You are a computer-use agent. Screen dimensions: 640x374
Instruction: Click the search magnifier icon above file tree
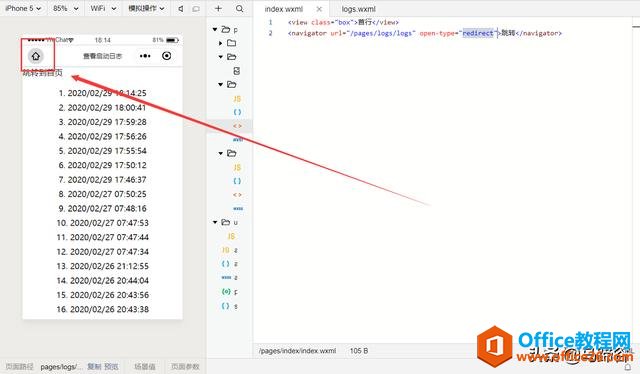pos(240,8)
